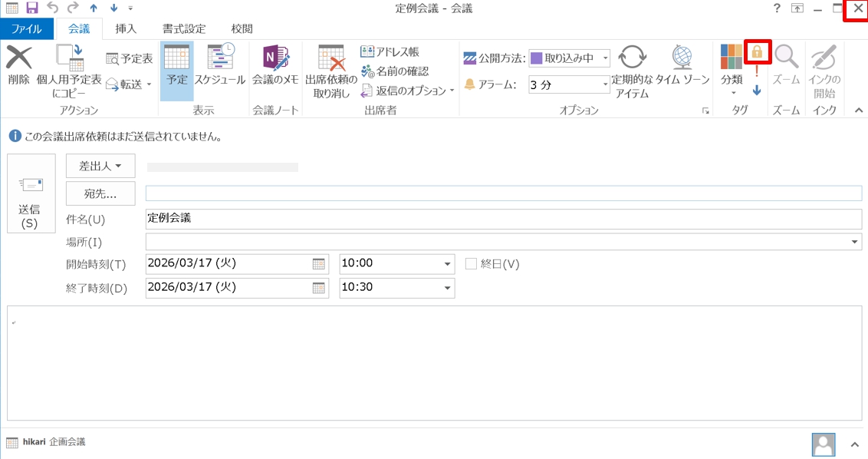Toggle low importance down arrow
The image size is (868, 459).
[x=757, y=90]
